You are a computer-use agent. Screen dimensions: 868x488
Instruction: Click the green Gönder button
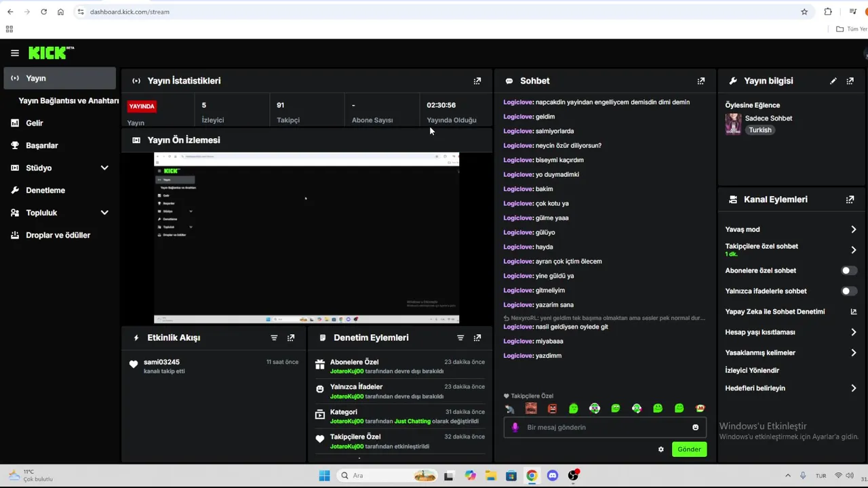689,449
